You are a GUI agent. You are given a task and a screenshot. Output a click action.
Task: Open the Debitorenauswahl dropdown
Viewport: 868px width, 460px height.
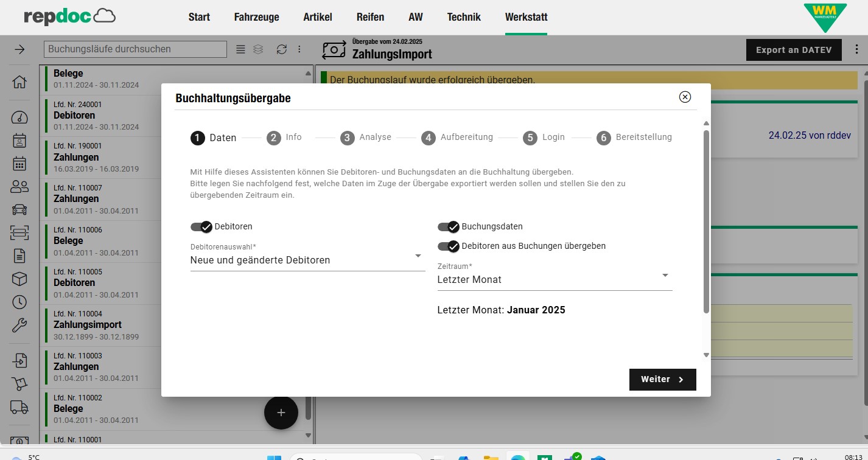point(307,260)
